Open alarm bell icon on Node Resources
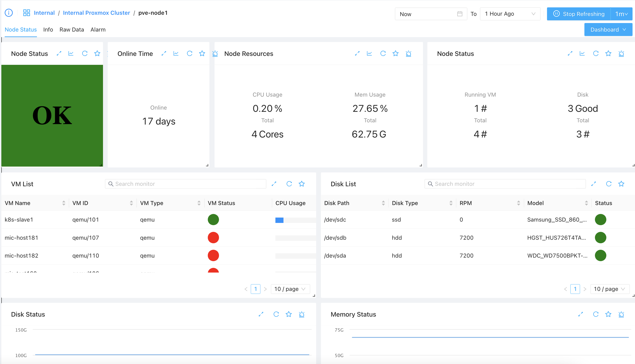Image resolution: width=635 pixels, height=364 pixels. coord(408,53)
